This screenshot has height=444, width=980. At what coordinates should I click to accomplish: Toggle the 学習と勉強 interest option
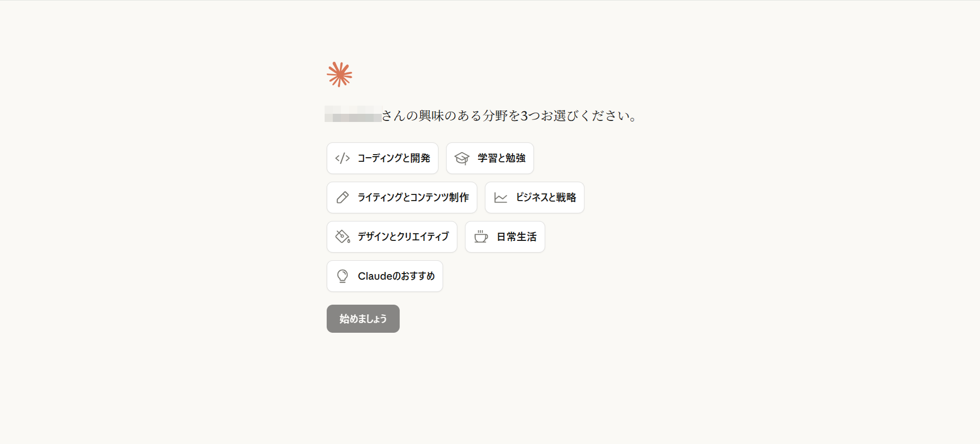coord(501,158)
